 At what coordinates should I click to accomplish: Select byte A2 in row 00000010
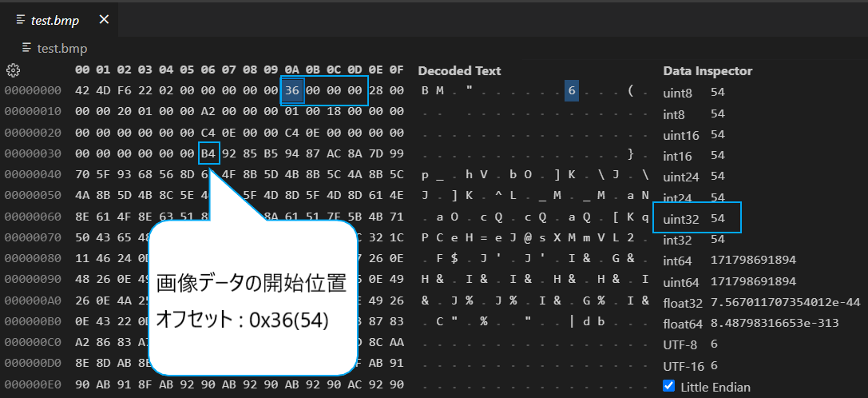(208, 111)
